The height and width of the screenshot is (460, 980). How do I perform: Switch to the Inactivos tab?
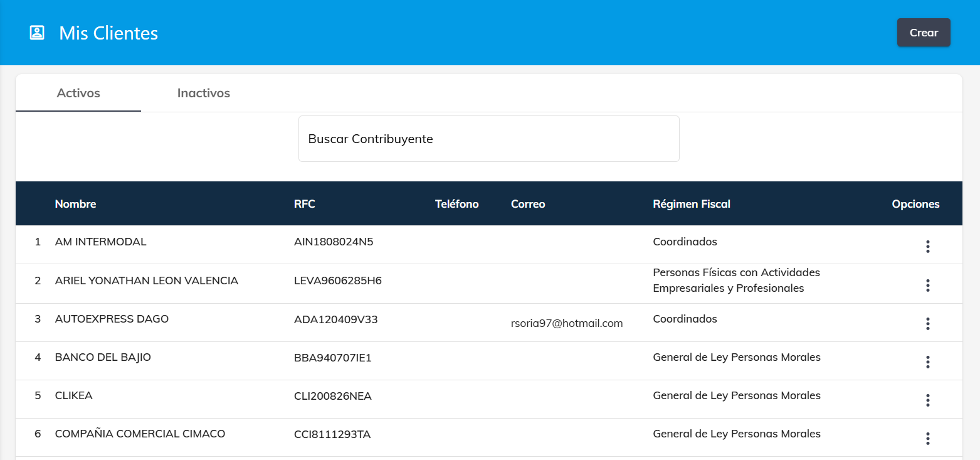[204, 94]
